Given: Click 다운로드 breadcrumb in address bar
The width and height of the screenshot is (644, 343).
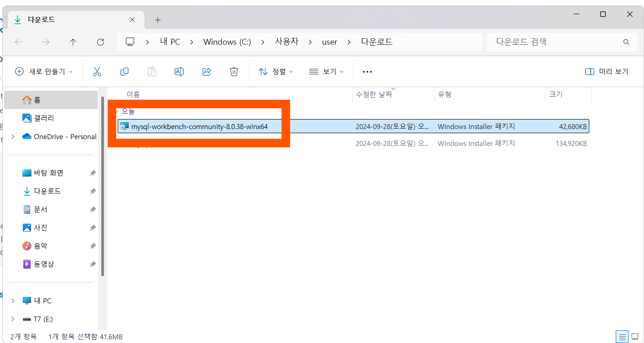Looking at the screenshot, I should (x=377, y=42).
